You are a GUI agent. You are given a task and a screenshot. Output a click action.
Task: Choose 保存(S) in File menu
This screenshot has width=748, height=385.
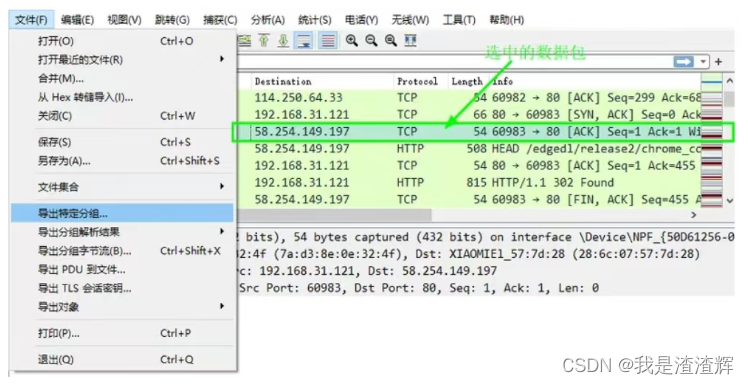(123, 142)
